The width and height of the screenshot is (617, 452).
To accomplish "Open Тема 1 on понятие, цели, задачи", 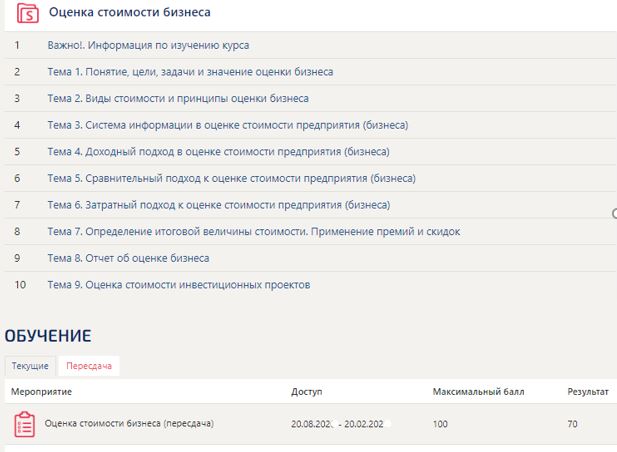I will pyautogui.click(x=190, y=72).
